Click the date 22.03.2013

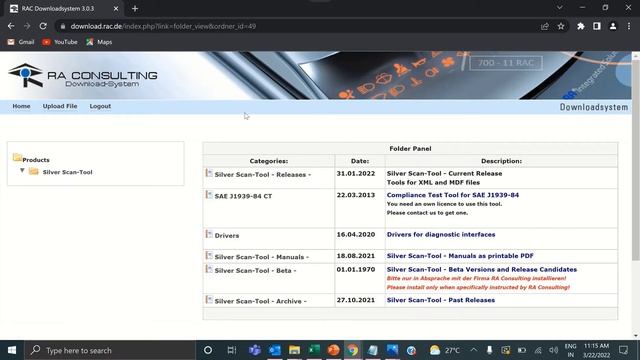coord(356,195)
